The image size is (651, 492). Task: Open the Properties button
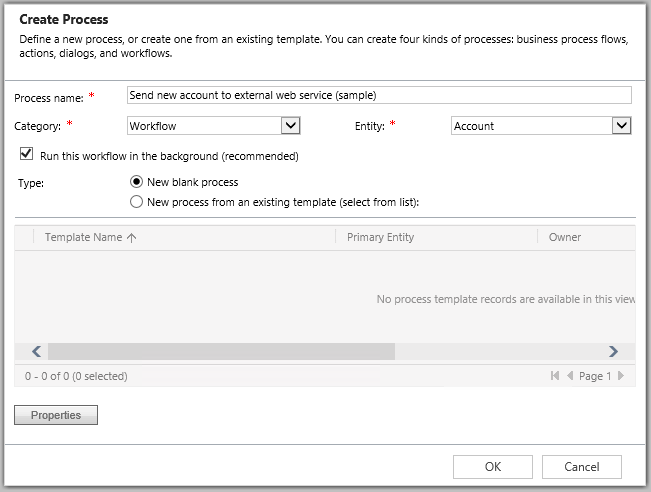[56, 415]
